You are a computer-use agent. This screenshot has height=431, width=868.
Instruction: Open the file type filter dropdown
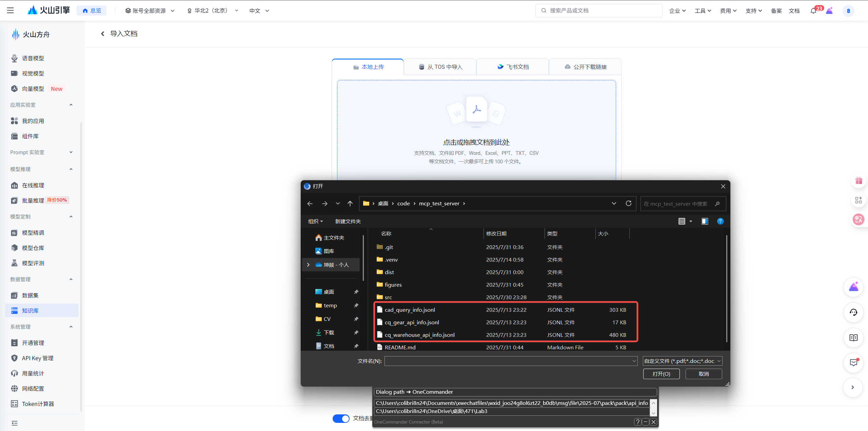click(x=682, y=361)
